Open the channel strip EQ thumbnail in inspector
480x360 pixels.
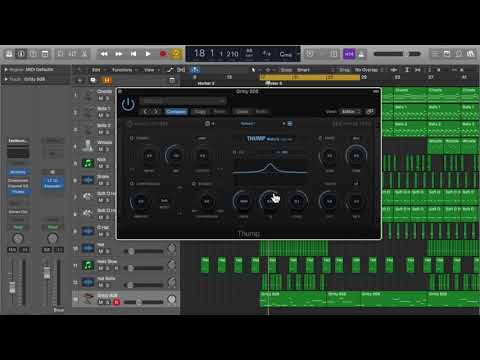[x=18, y=153]
